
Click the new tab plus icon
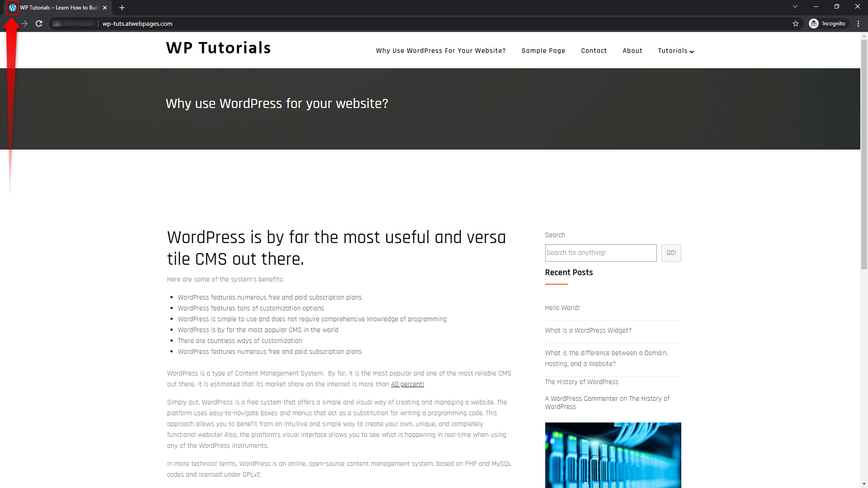point(122,8)
